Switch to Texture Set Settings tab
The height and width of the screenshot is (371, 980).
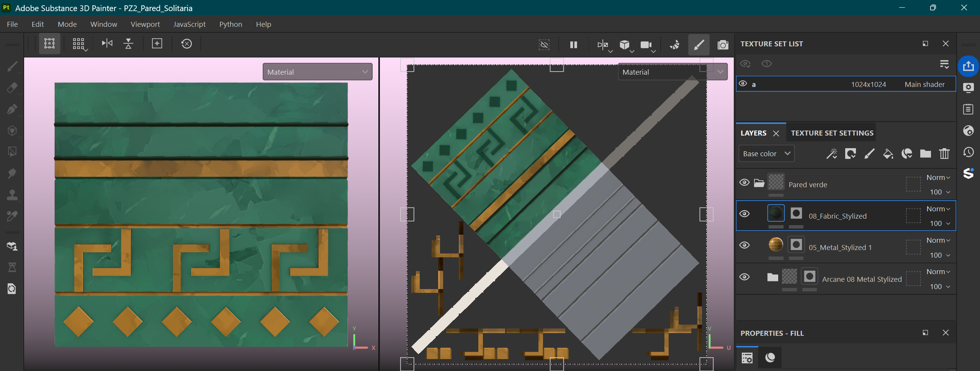pyautogui.click(x=832, y=133)
